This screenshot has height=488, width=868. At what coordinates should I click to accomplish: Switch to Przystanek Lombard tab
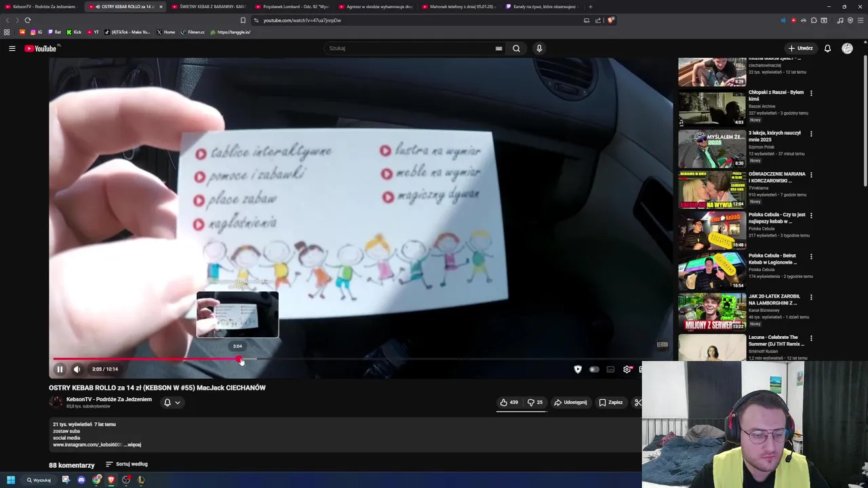(291, 7)
